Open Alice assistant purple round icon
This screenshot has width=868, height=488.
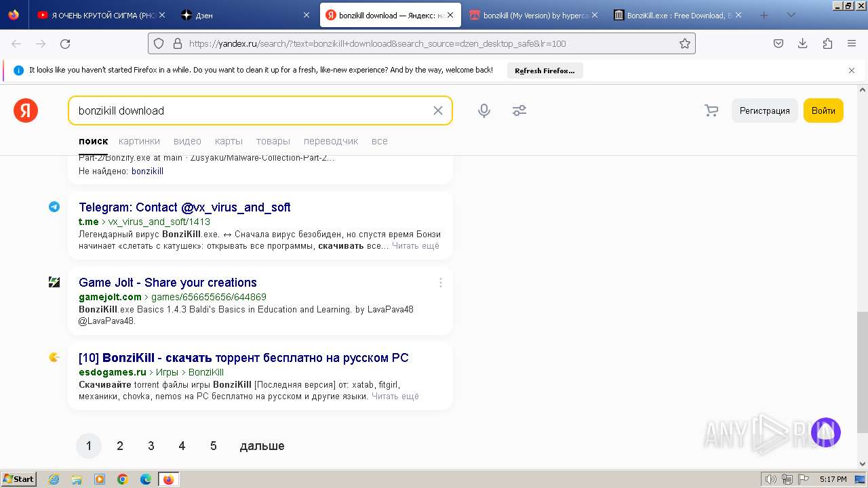826,432
